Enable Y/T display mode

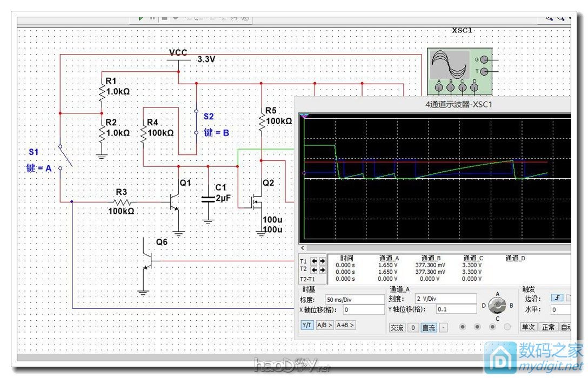tap(307, 325)
